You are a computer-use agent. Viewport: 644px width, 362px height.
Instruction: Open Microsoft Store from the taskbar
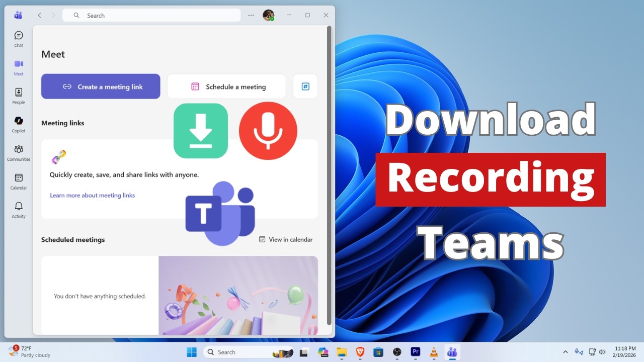coord(378,352)
